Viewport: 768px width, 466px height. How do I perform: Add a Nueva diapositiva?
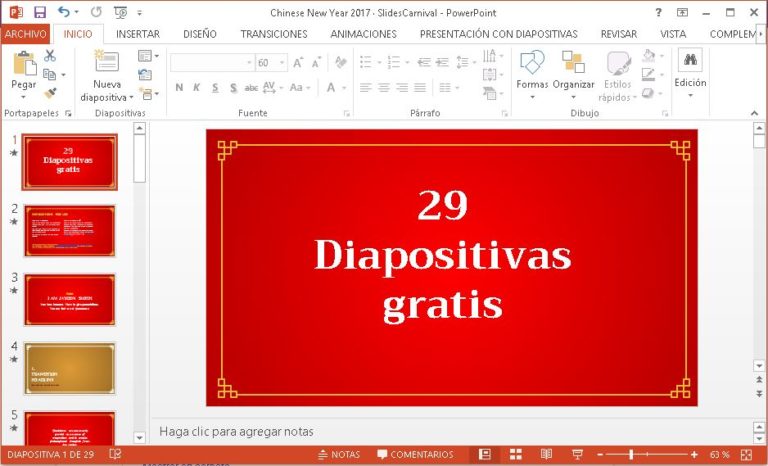(x=107, y=76)
